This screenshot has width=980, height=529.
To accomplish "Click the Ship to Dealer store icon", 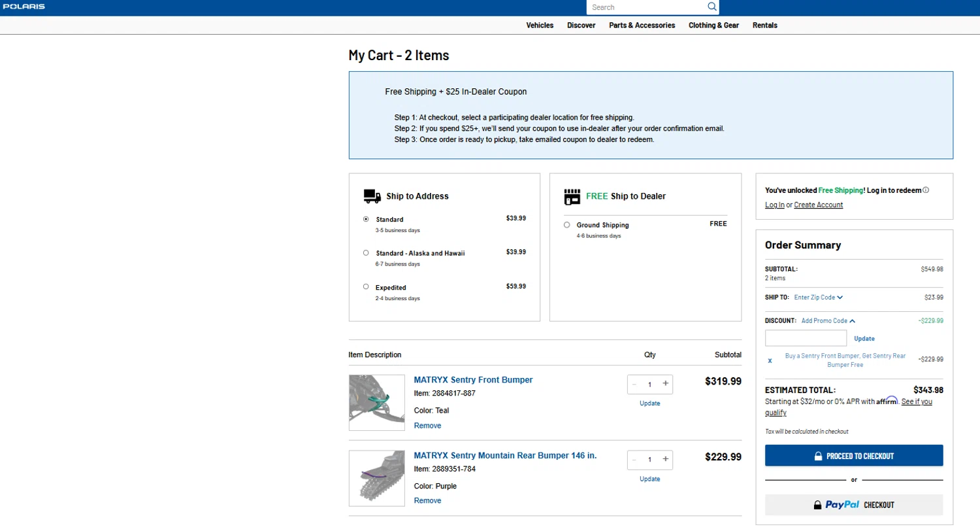I will (x=572, y=196).
